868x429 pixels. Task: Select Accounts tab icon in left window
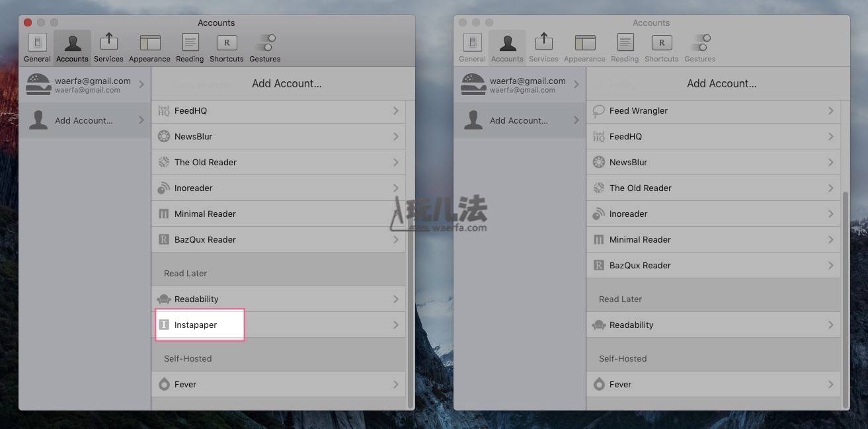72,44
